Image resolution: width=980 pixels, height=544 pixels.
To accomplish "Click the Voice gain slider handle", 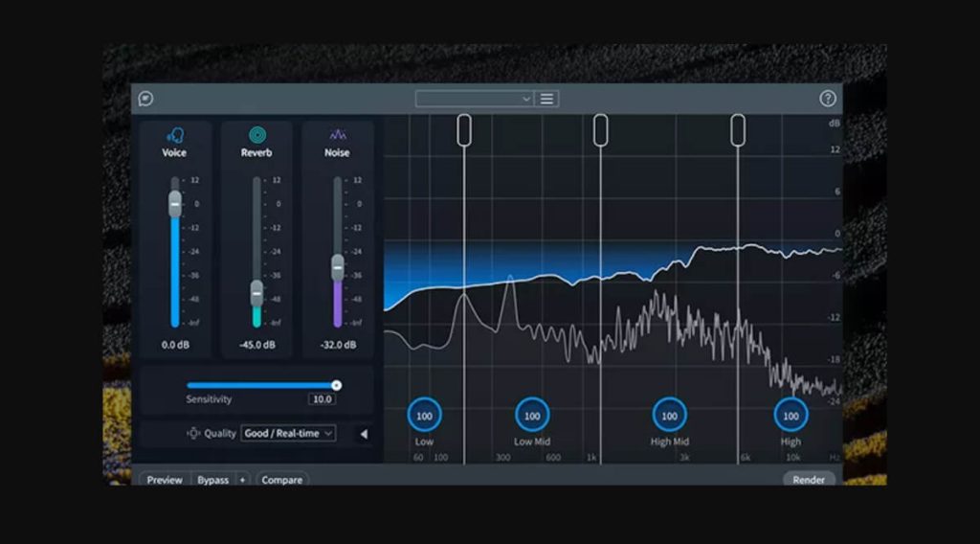I will [x=175, y=204].
